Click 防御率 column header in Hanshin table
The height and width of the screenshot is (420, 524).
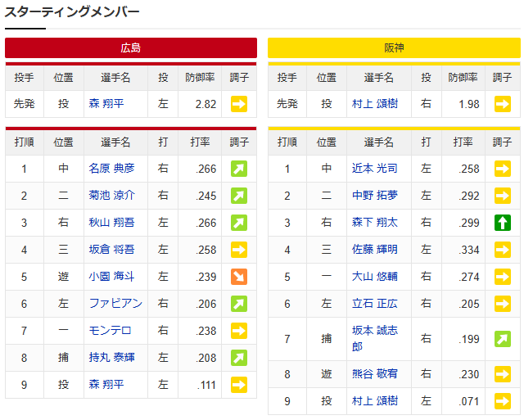coord(463,78)
